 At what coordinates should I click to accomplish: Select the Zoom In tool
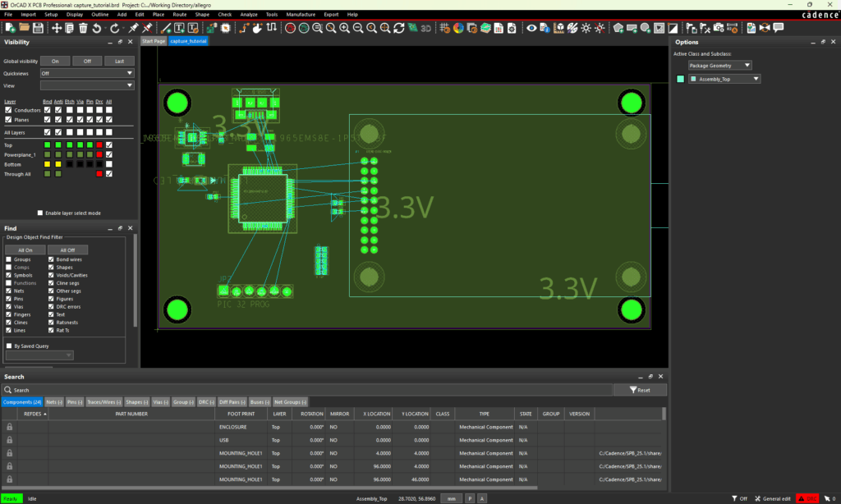pyautogui.click(x=344, y=27)
